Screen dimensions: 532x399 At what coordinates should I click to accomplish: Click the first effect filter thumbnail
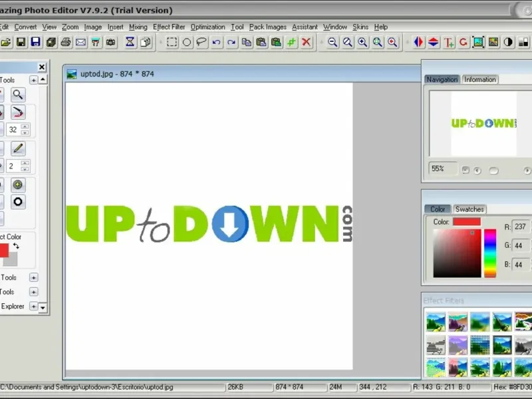point(436,322)
